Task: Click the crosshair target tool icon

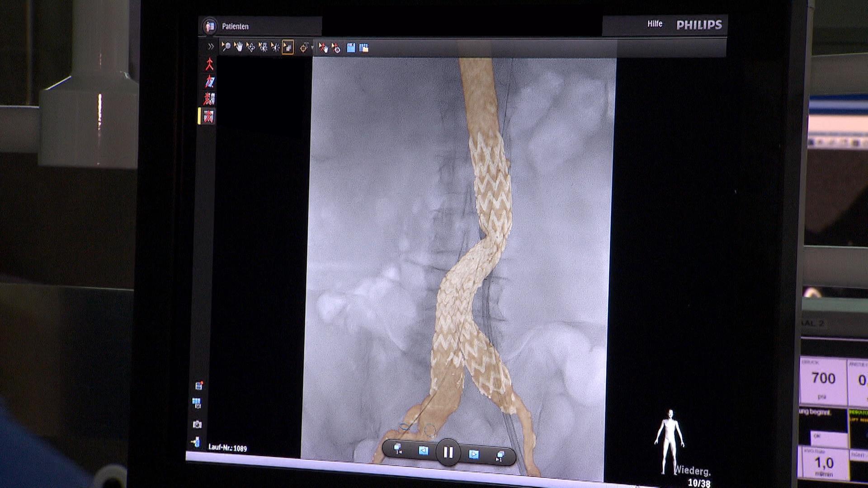Action: pos(303,47)
